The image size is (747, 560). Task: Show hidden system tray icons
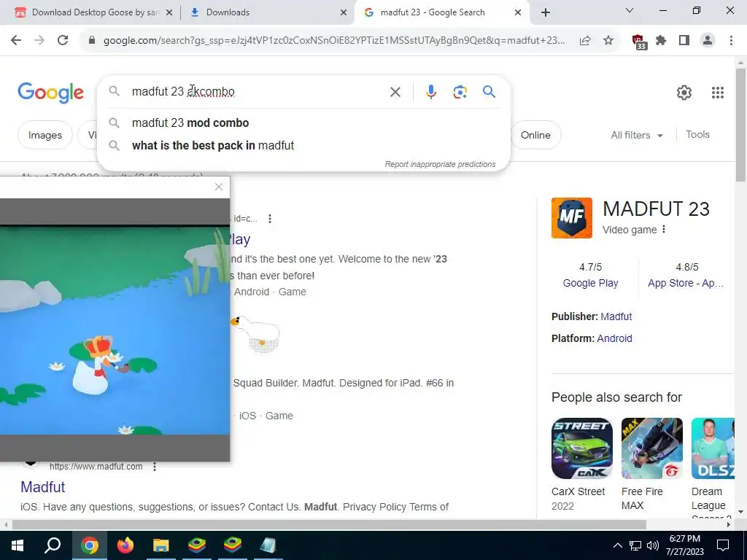(x=617, y=545)
